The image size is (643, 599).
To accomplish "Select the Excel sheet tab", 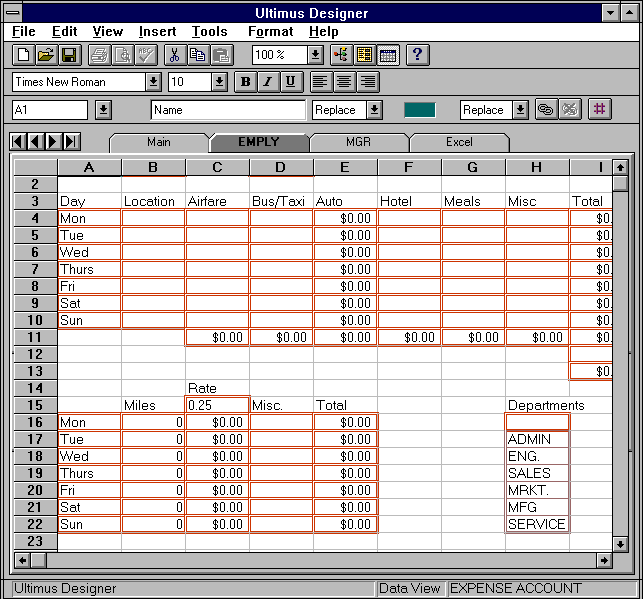I will pyautogui.click(x=459, y=142).
